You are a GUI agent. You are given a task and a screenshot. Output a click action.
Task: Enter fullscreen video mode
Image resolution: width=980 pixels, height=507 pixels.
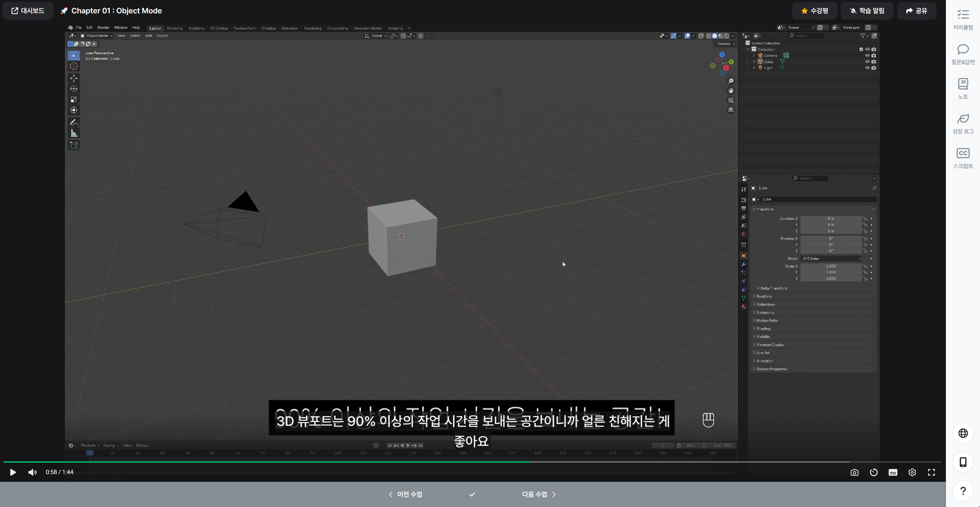[x=931, y=472]
